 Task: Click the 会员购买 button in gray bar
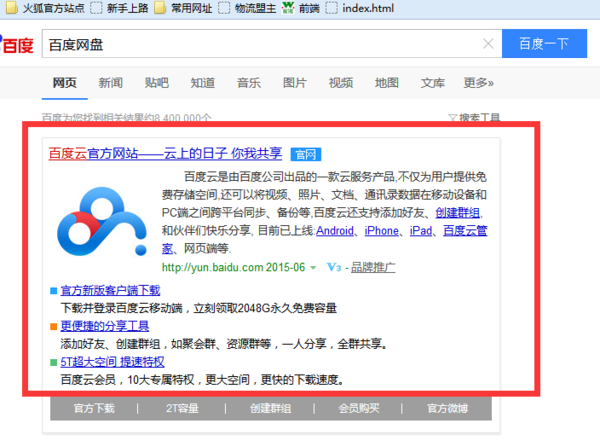pos(359,408)
